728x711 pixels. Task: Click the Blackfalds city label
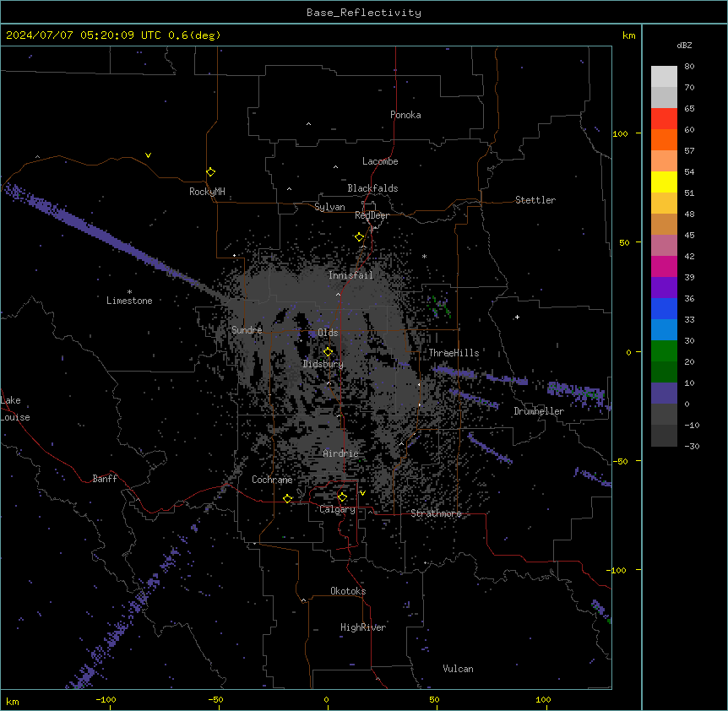[372, 188]
